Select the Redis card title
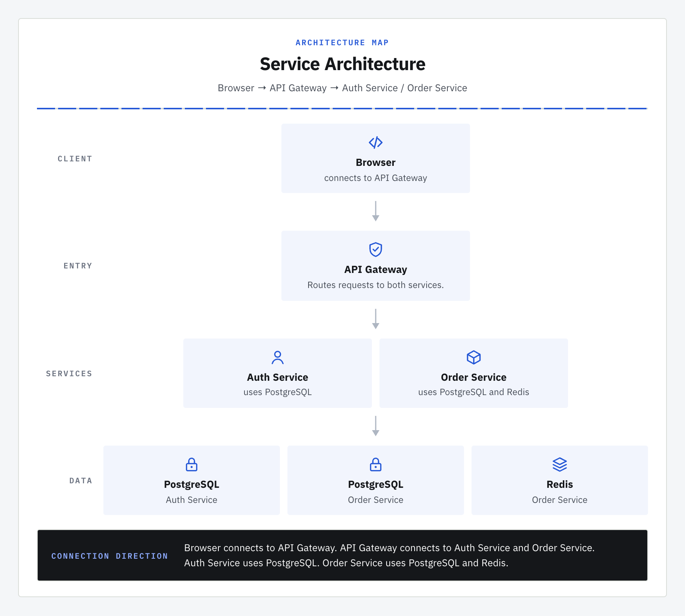The image size is (685, 616). (560, 484)
